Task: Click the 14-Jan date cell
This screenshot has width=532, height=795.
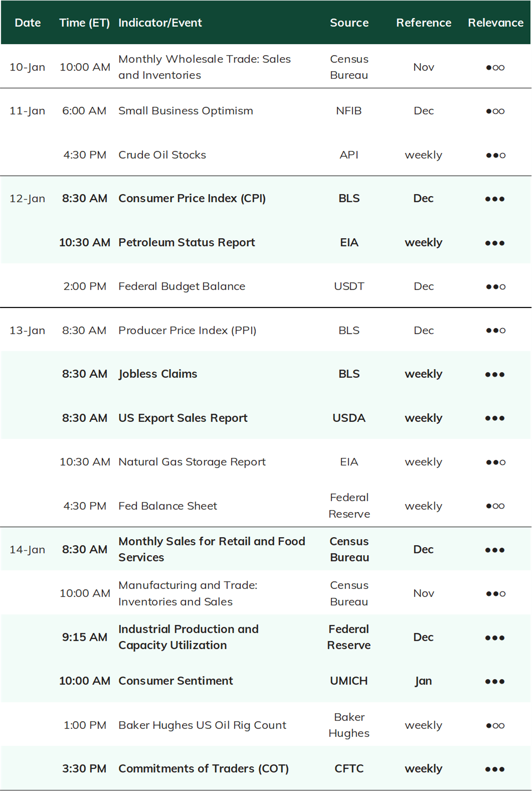Action: click(27, 550)
